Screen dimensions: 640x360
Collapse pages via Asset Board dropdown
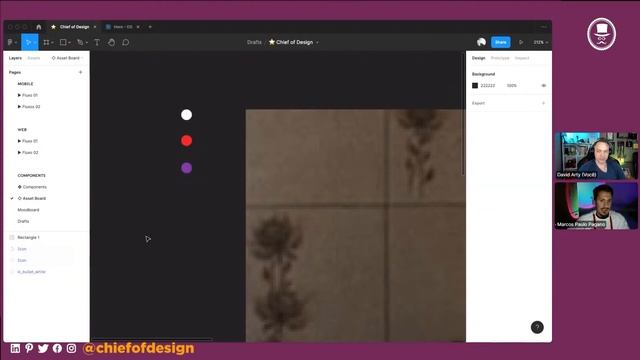tap(67, 58)
